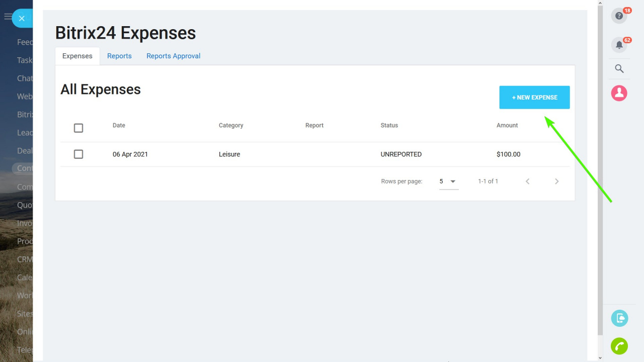644x362 pixels.
Task: Click the vertical page scrollbar
Action: [600, 171]
